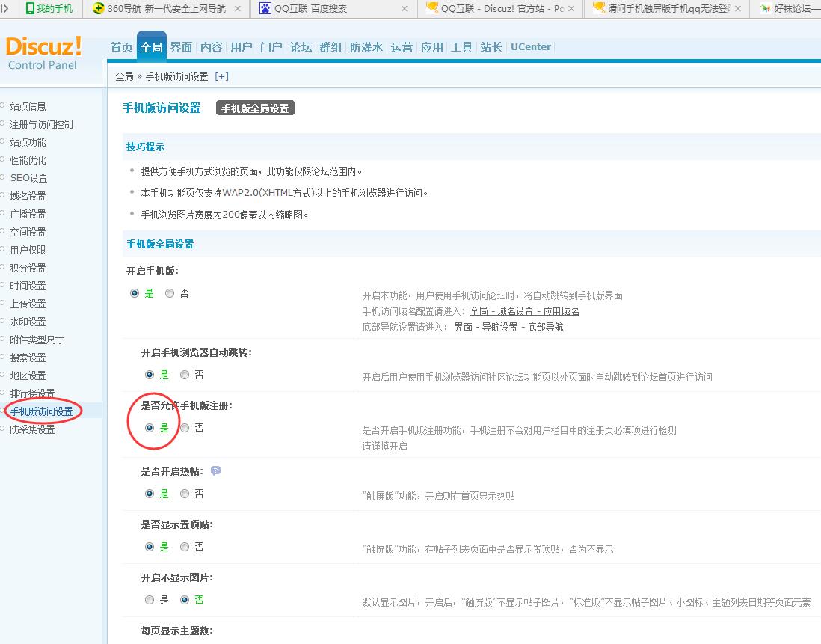The height and width of the screenshot is (644, 821).
Task: Open the UCenter menu item
Action: 531,47
